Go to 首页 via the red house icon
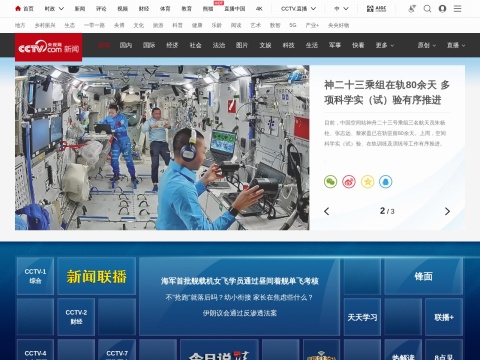Viewport: 480px width, 360px height. pos(18,9)
